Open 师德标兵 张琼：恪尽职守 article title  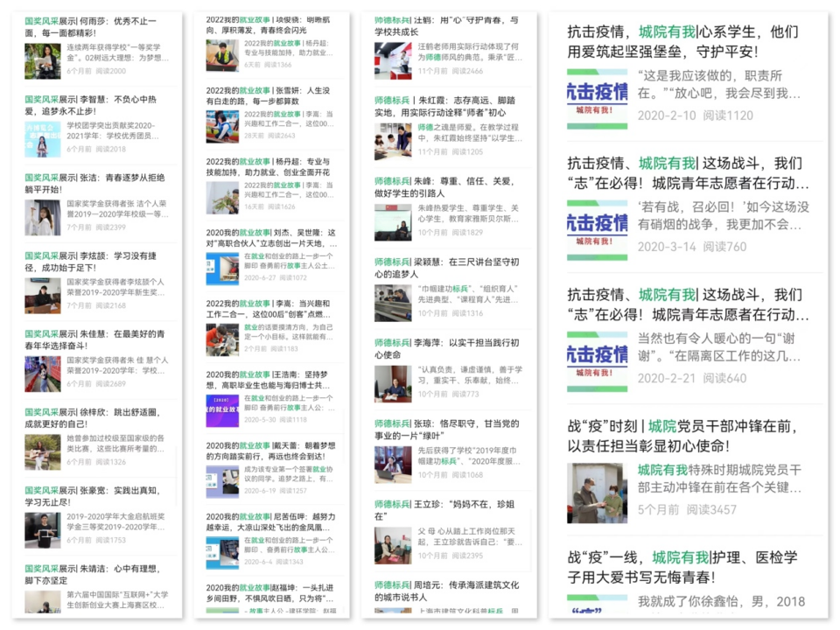pyautogui.click(x=447, y=430)
